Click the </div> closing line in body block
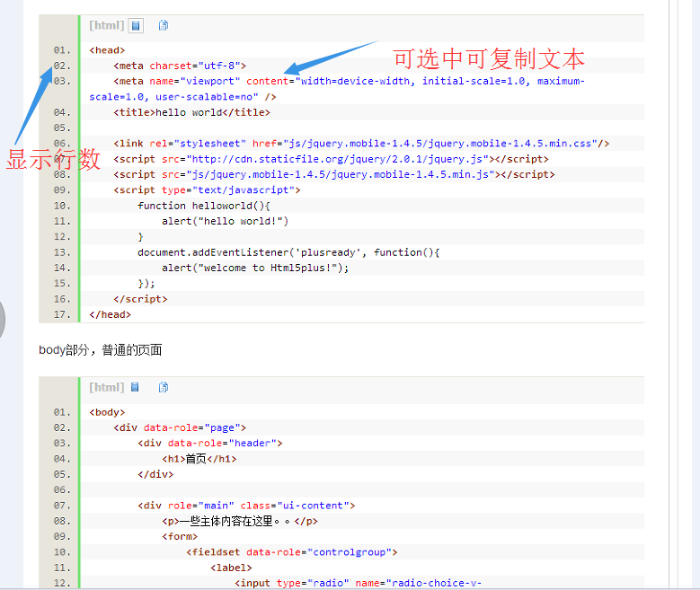 click(x=155, y=474)
